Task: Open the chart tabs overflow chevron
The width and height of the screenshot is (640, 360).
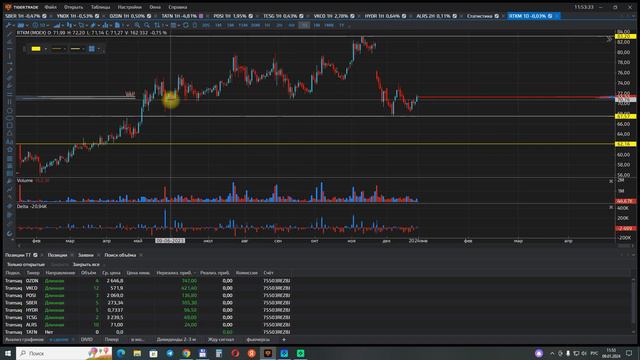Action: coord(633,16)
